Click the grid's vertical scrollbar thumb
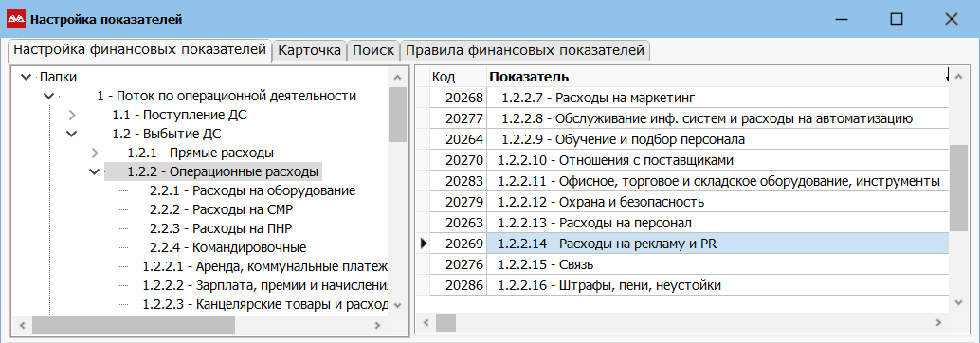The height and width of the screenshot is (343, 980). click(959, 188)
